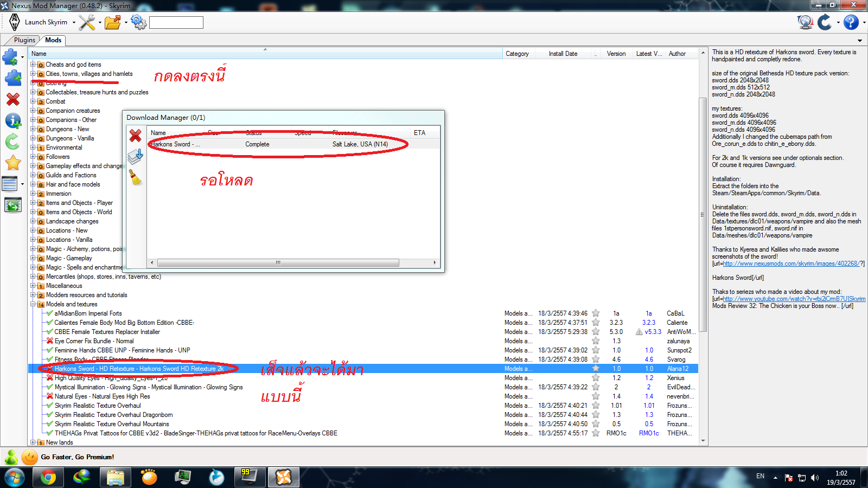The width and height of the screenshot is (868, 488).
Task: Click latest version RM01c for THEHAGs tattoos
Action: 649,433
